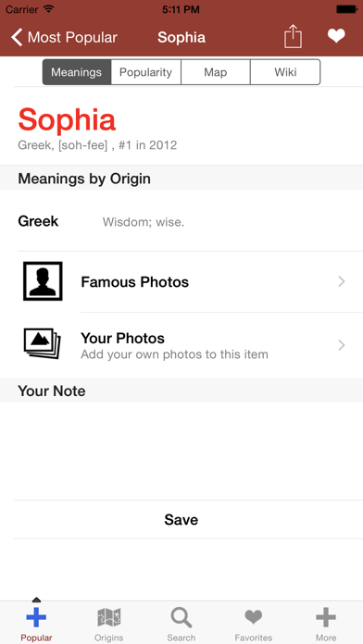Open the Search magnifier tab
Screen dimensions: 363x644
pos(181,623)
